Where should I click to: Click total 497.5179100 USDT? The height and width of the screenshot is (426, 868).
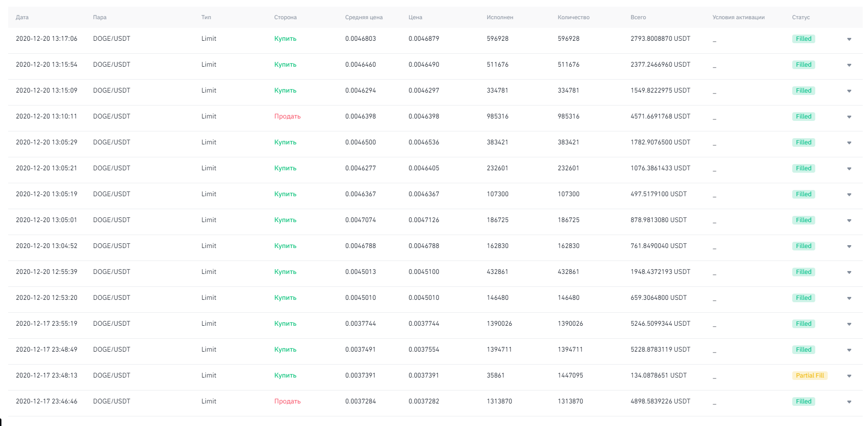pos(658,194)
